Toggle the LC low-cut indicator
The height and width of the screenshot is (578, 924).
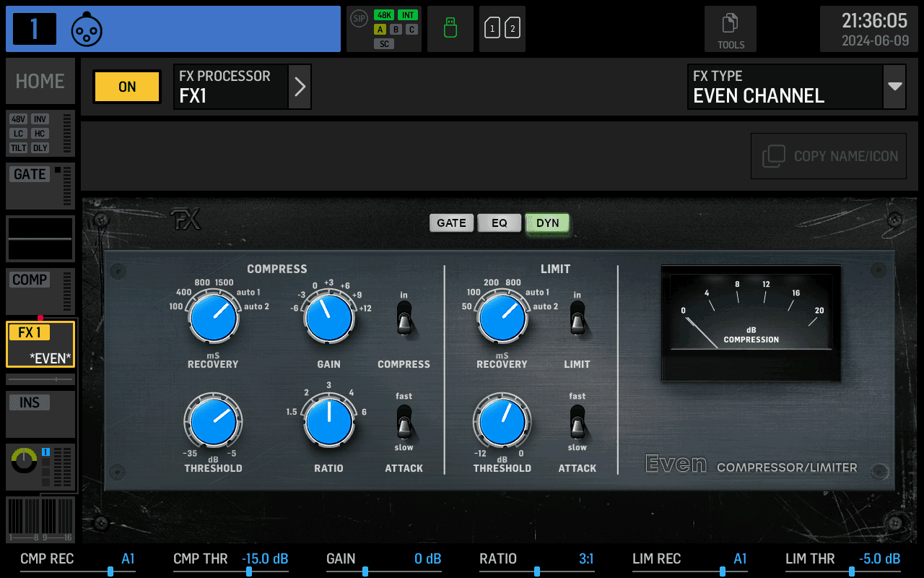(19, 134)
